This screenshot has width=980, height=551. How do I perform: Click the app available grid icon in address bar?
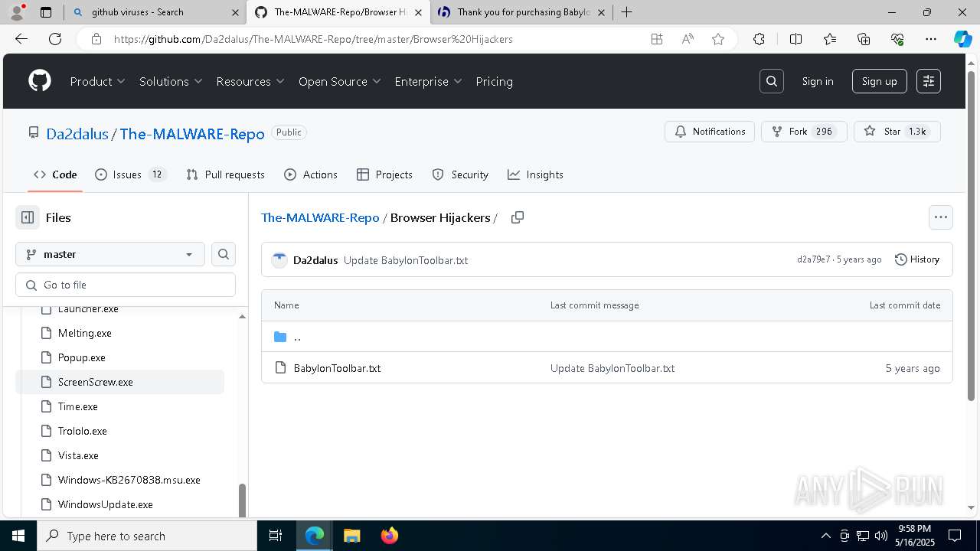pos(657,39)
